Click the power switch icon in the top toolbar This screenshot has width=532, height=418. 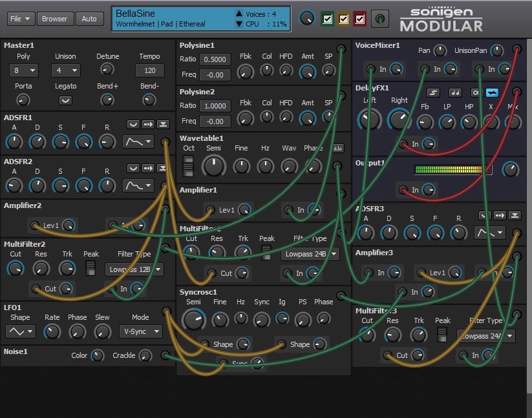coord(380,19)
